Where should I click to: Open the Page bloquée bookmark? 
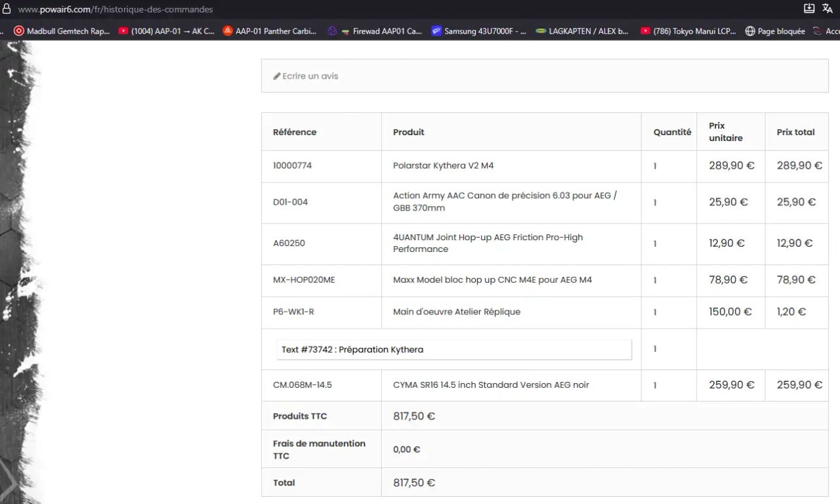pyautogui.click(x=774, y=31)
